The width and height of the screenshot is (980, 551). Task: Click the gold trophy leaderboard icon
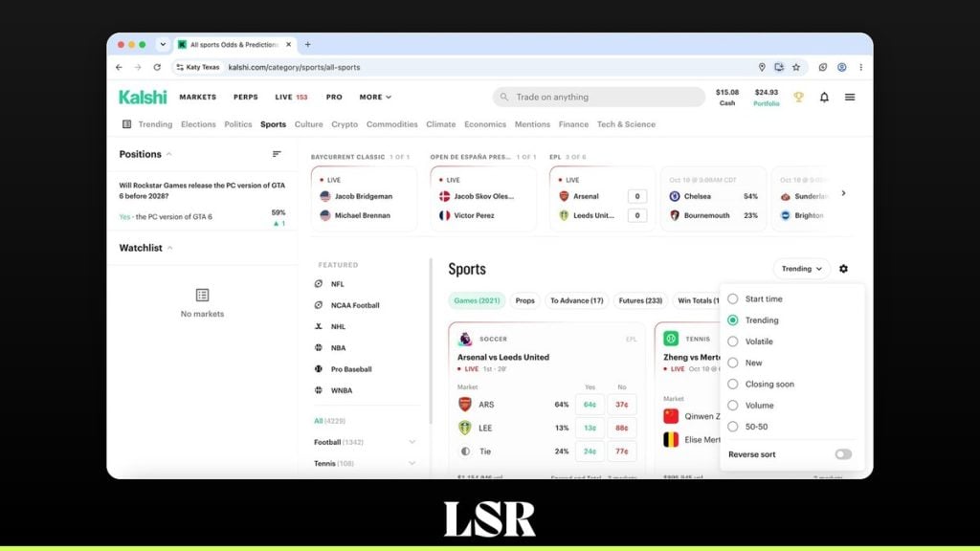pyautogui.click(x=798, y=97)
